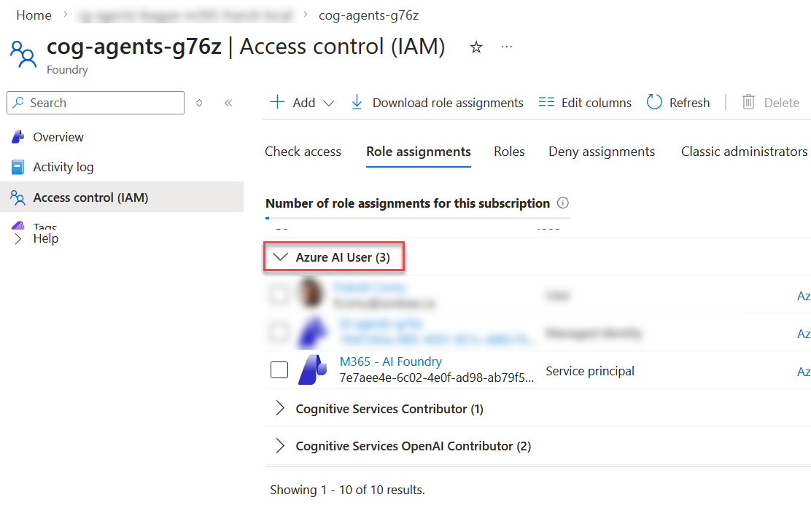Open the M365 - AI Foundry link
Screen dimensions: 811x532
click(x=391, y=361)
